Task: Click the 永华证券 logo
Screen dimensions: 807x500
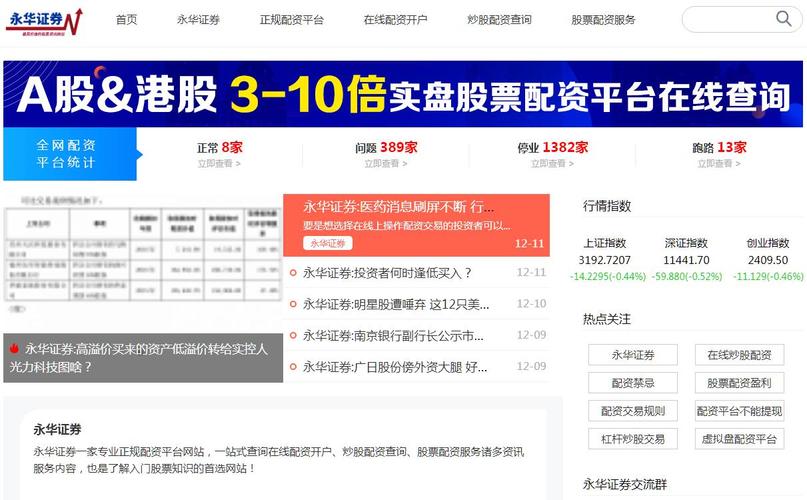Action: coord(44,22)
